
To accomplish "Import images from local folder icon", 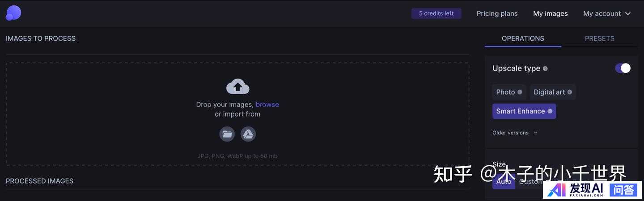I will (x=227, y=134).
